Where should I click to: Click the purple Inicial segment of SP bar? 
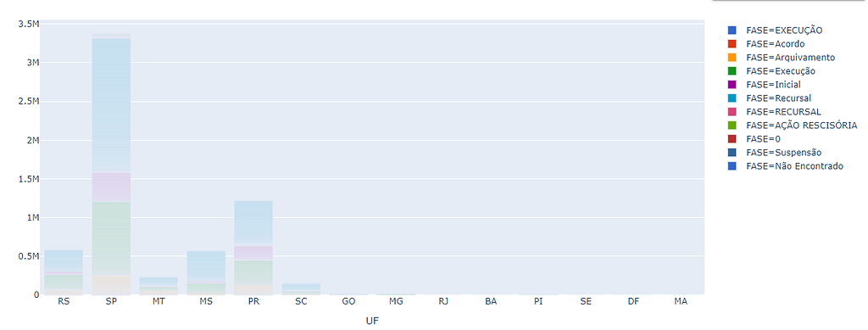pos(111,187)
